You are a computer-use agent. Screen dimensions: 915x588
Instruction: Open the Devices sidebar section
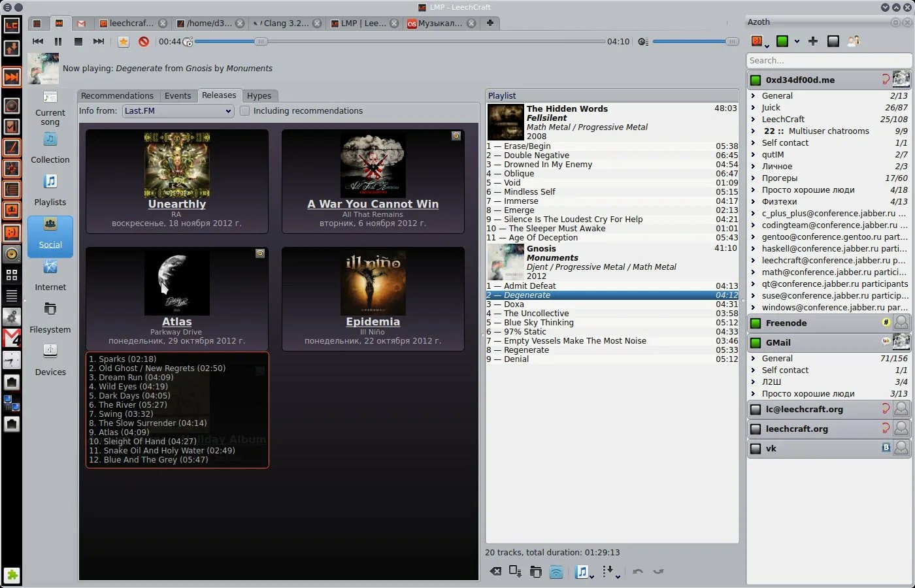[x=50, y=361]
